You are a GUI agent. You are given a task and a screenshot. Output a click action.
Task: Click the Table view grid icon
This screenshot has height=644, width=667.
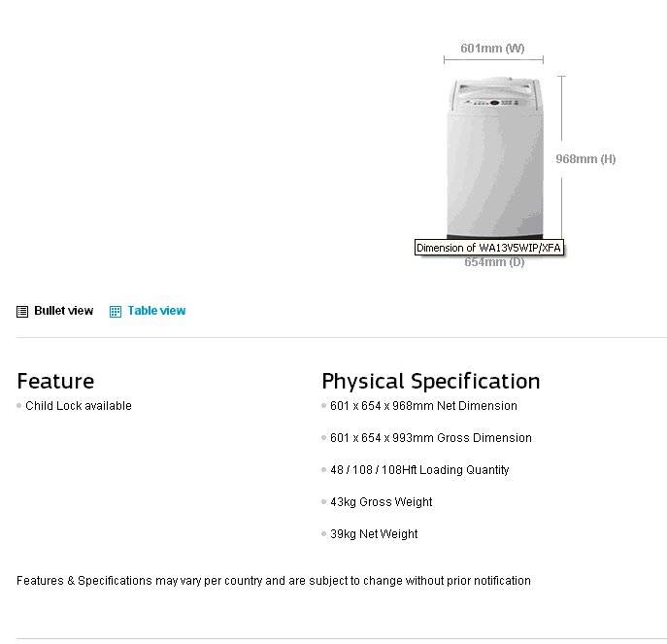116,312
